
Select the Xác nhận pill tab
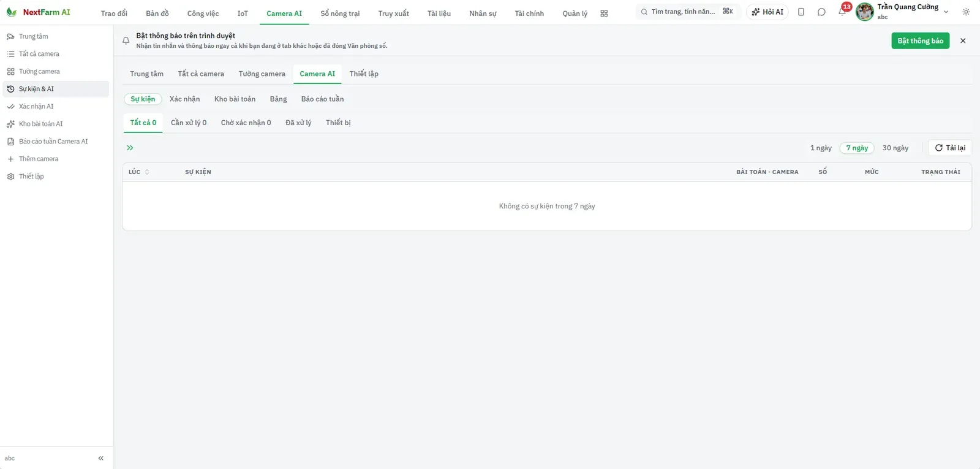(x=184, y=99)
